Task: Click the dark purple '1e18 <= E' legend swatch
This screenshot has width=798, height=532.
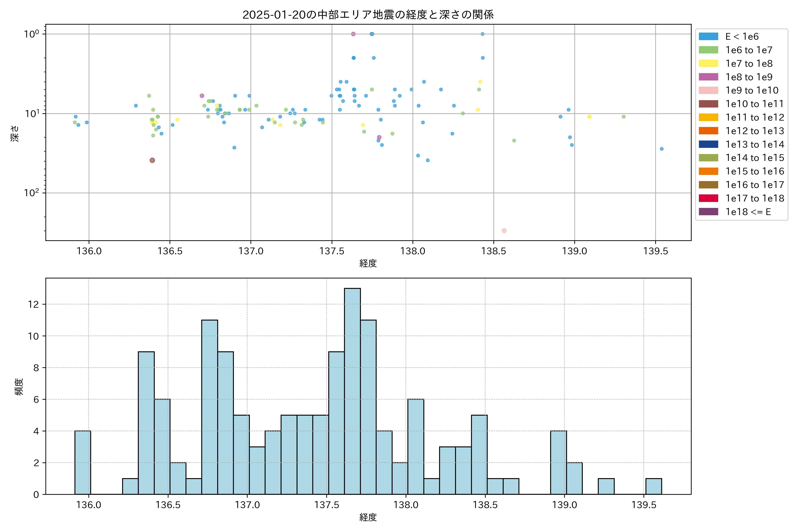Action: click(708, 212)
